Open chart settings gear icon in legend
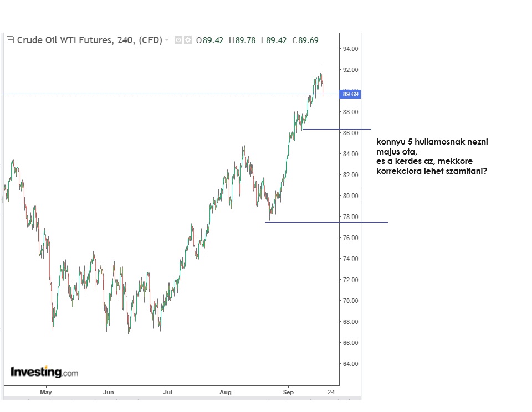This screenshot has width=532, height=412. [188, 40]
